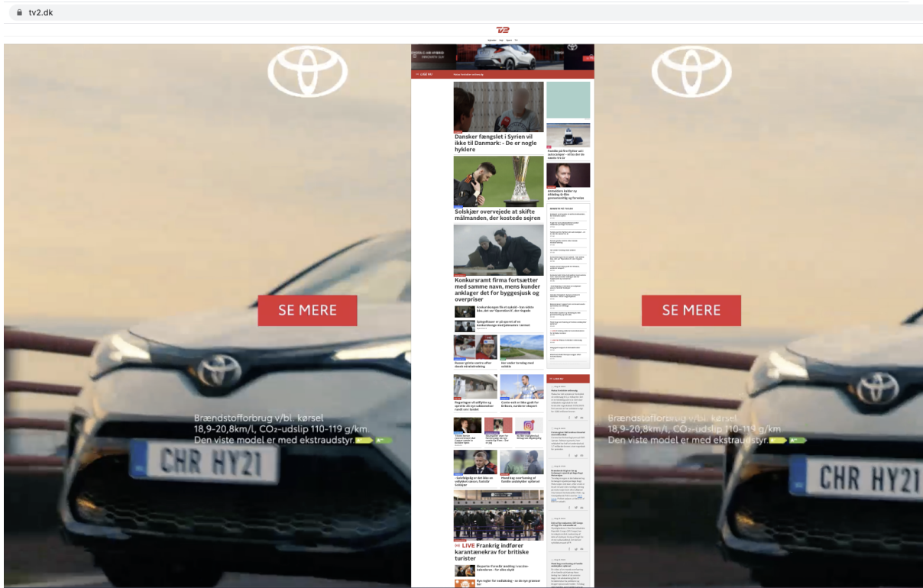This screenshot has width=923, height=588.
Task: Open the autocamper family story
Action: click(x=568, y=153)
